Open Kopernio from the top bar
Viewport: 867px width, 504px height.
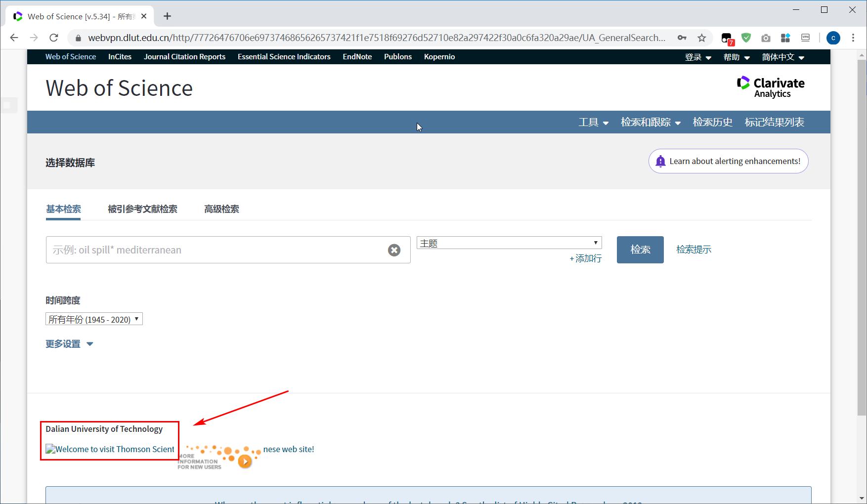click(x=439, y=57)
